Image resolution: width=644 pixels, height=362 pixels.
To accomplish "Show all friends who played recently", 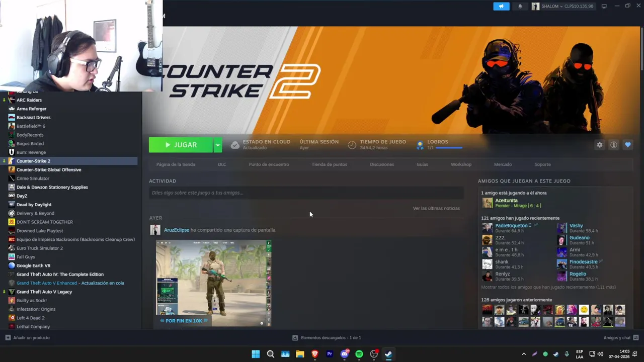I will pyautogui.click(x=548, y=287).
